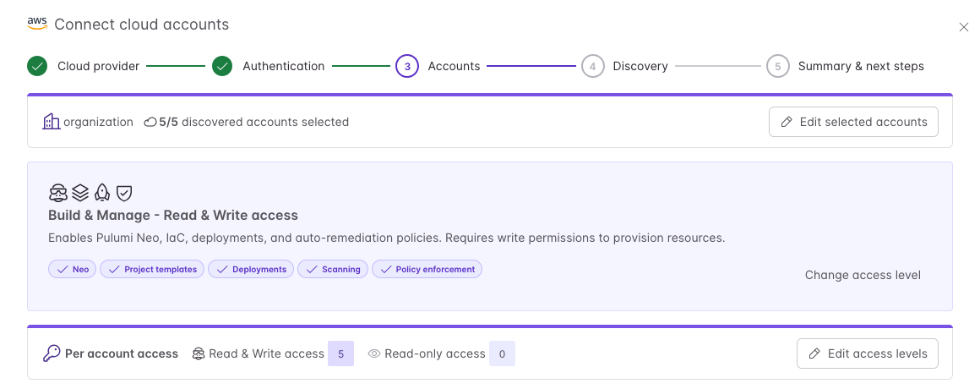The width and height of the screenshot is (980, 389).
Task: Click Change access level link
Action: click(x=863, y=275)
